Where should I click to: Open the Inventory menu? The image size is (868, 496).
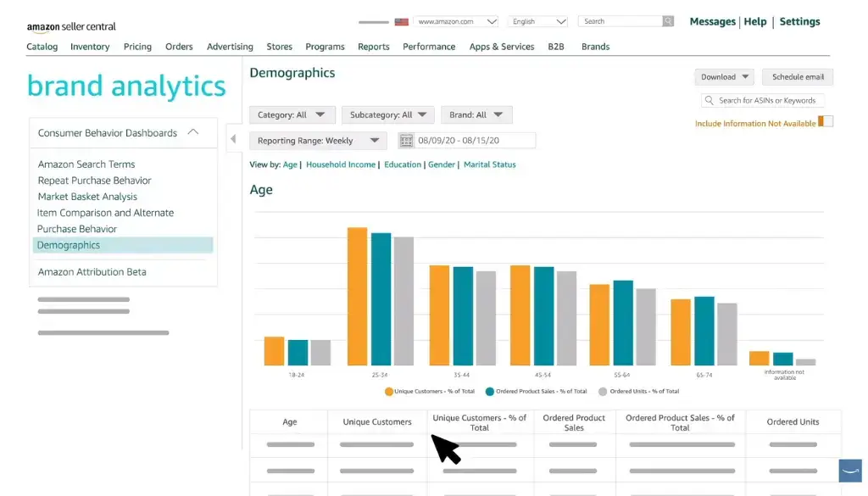tap(90, 47)
